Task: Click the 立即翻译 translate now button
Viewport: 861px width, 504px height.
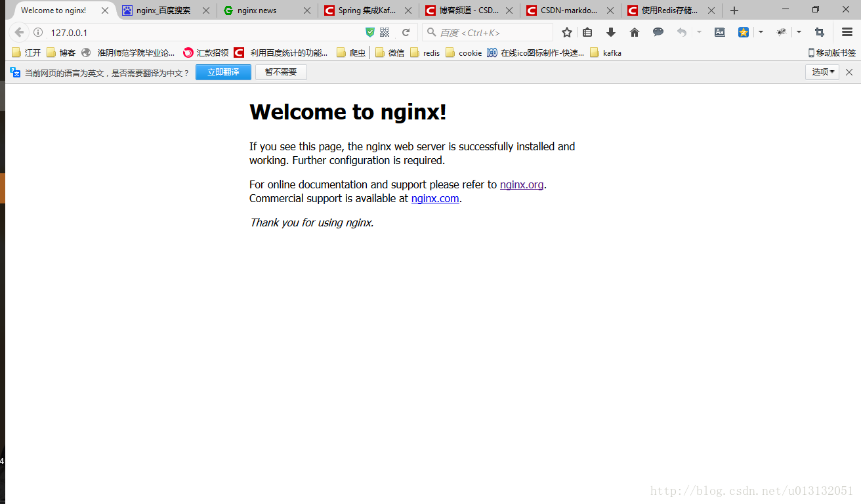Action: coord(223,72)
